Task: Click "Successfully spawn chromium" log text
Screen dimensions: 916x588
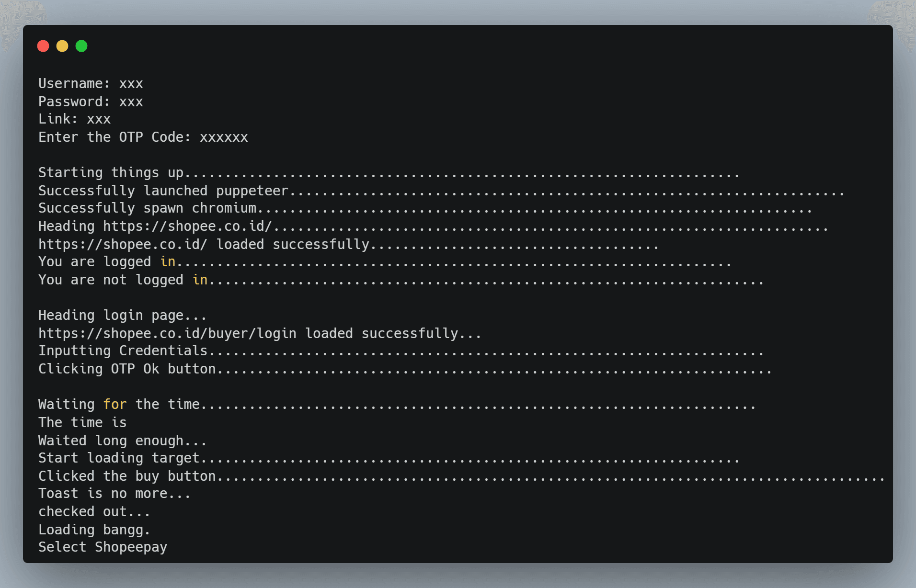Action: 147,208
